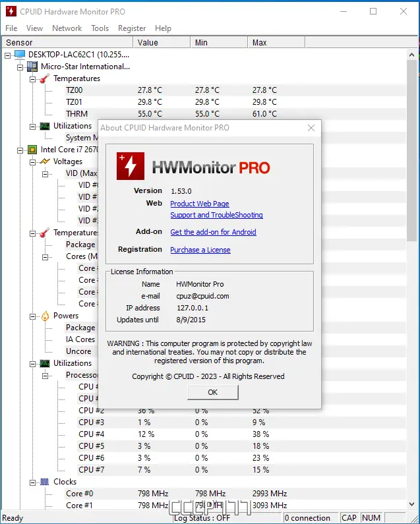Screen dimensions: 420x524
Task: Collapse the VID (Max) sub-branch
Action: coord(45,174)
